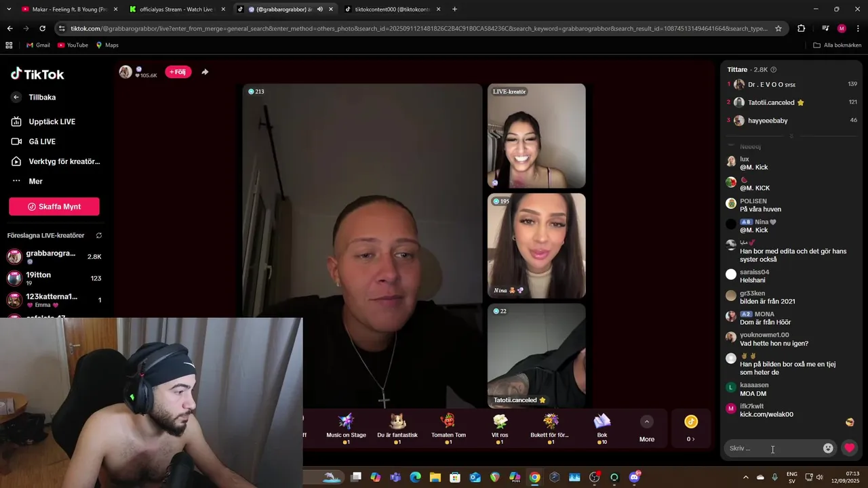Open viewer hayyeeebaby in ranking
This screenshot has width=868, height=488.
coord(792,121)
